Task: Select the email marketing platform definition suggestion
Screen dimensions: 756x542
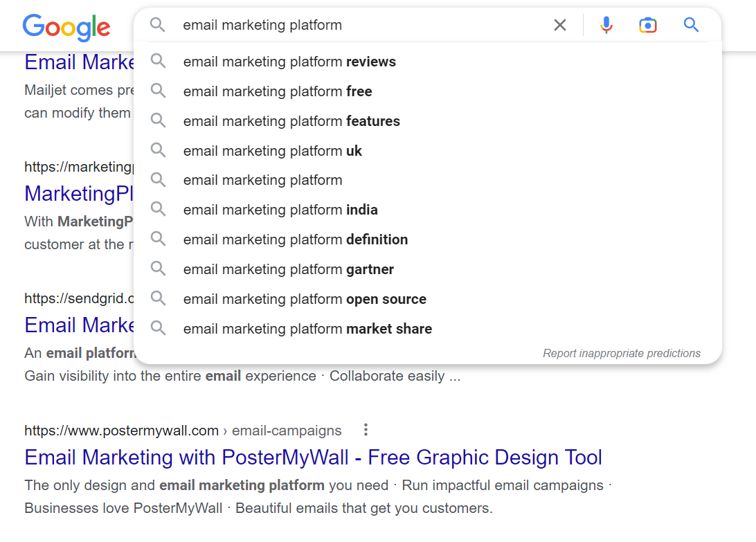Action: (295, 239)
